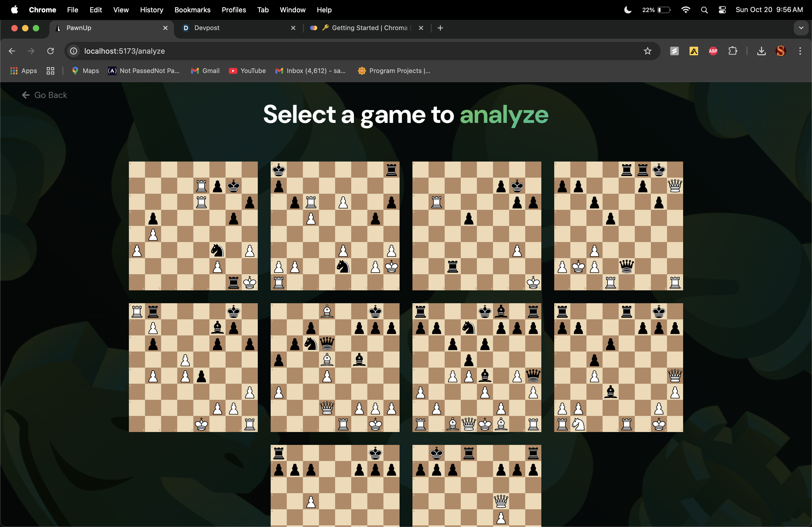Open the YouTube bookmark
Image resolution: width=812 pixels, height=527 pixels.
[247, 71]
